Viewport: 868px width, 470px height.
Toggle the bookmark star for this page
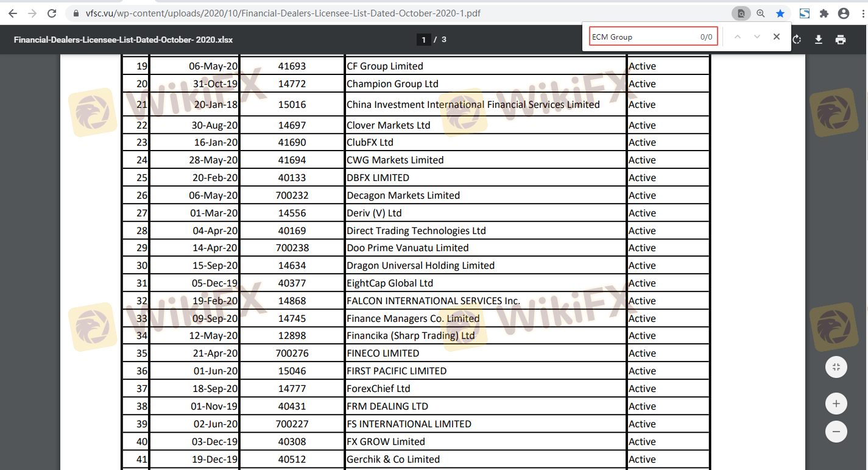click(780, 13)
